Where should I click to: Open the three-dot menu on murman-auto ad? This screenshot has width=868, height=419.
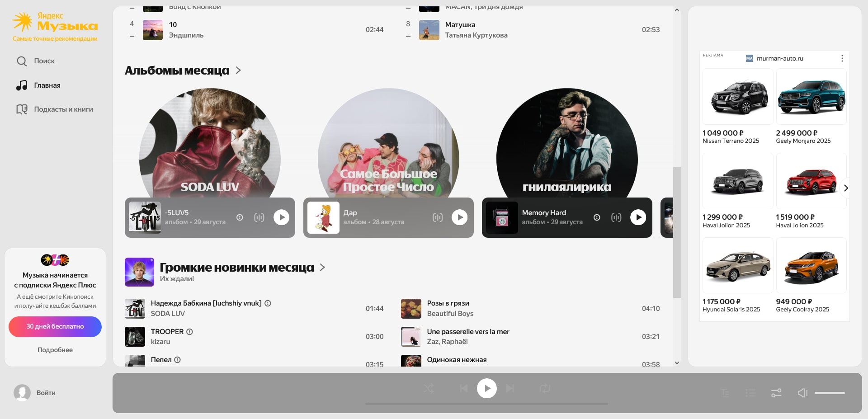pos(842,58)
